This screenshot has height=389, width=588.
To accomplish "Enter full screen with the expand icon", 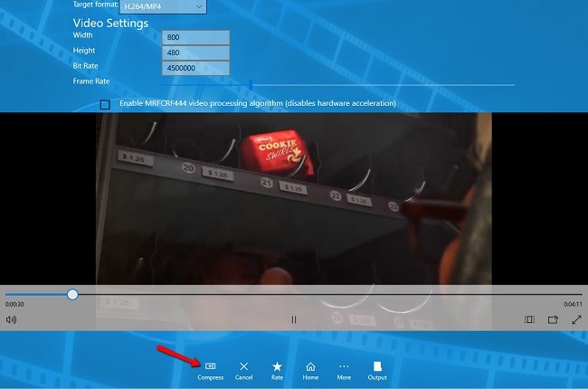I will (577, 319).
